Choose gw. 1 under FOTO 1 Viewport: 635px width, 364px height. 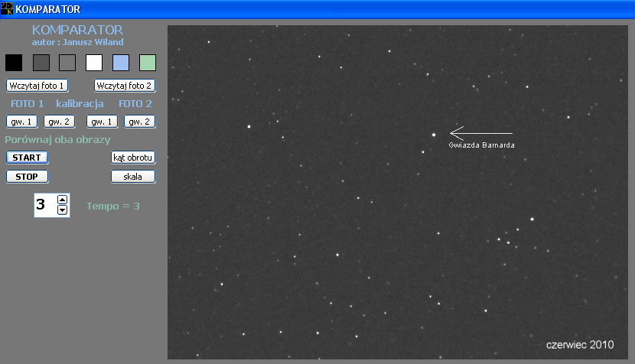pos(21,122)
